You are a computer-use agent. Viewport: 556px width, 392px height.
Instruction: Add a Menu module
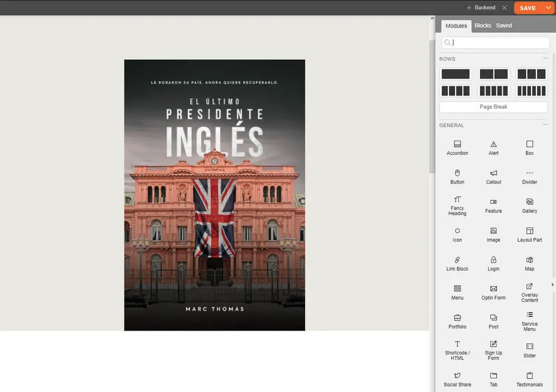(457, 293)
